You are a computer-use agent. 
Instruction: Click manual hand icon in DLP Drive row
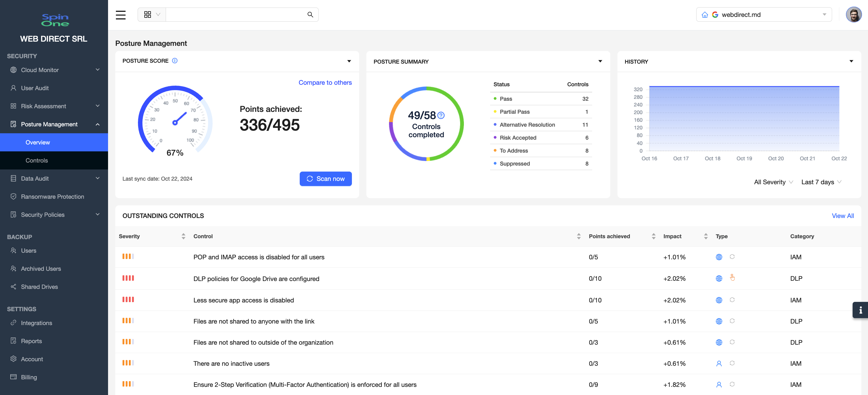click(x=732, y=278)
